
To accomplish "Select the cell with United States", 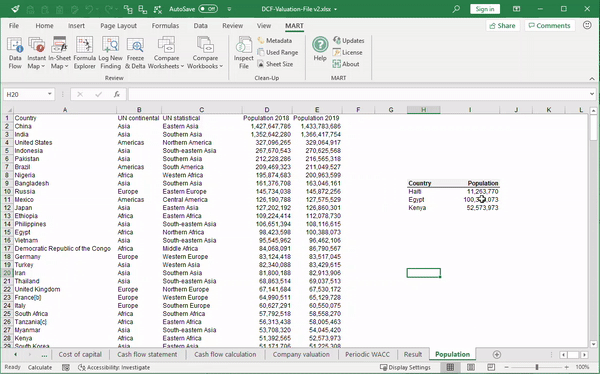I will click(x=65, y=142).
